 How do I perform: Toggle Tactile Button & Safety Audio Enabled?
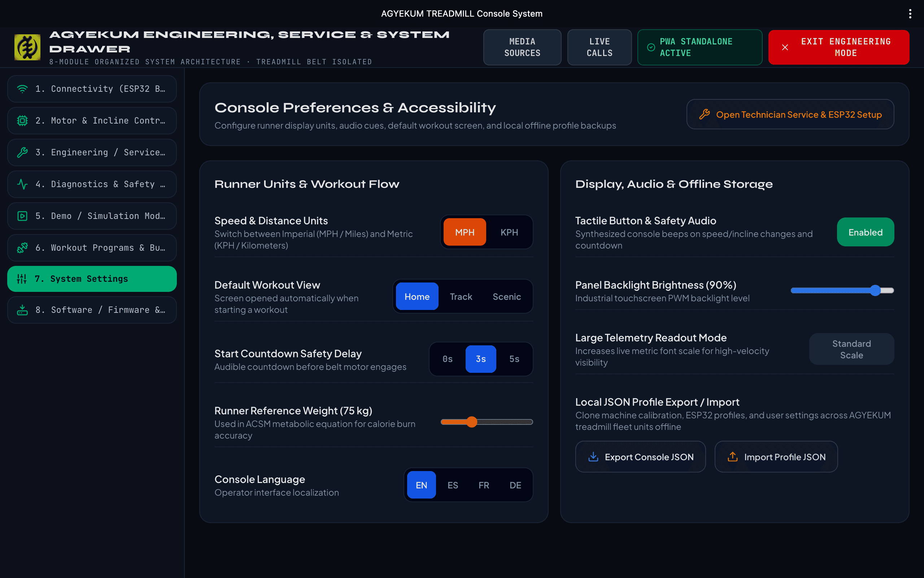pyautogui.click(x=865, y=232)
